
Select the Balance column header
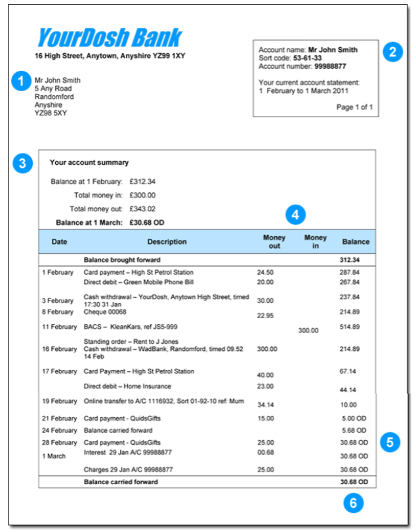356,241
